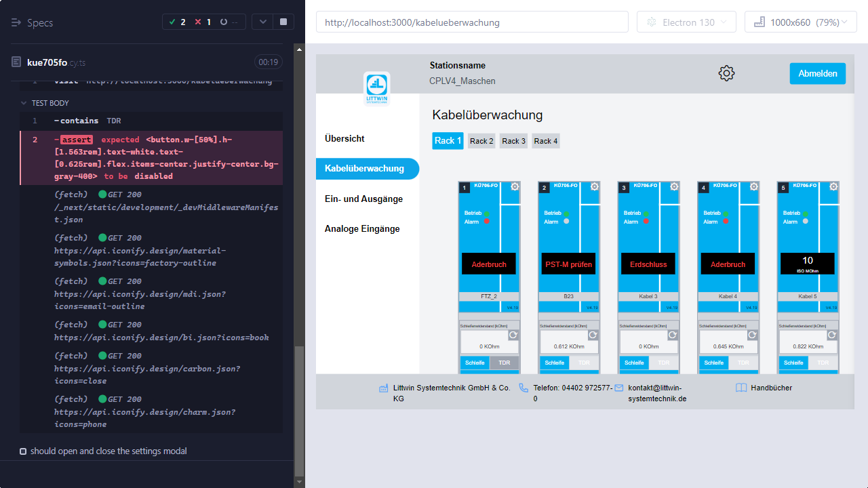The width and height of the screenshot is (868, 488).
Task: Click the Abmelden button
Action: [817, 73]
